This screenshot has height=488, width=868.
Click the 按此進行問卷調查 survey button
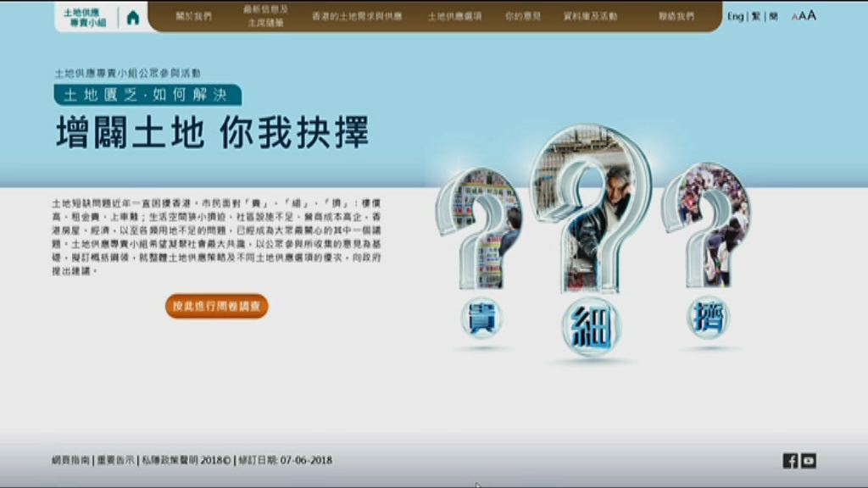[x=216, y=307]
